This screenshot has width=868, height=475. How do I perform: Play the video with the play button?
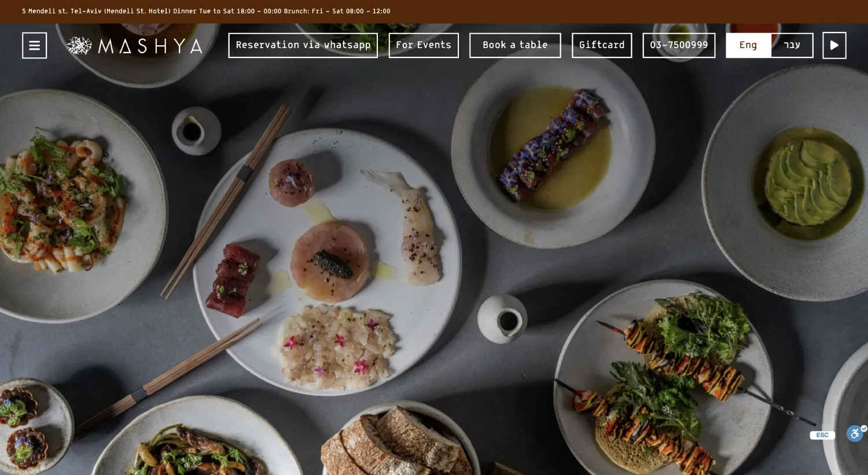834,45
